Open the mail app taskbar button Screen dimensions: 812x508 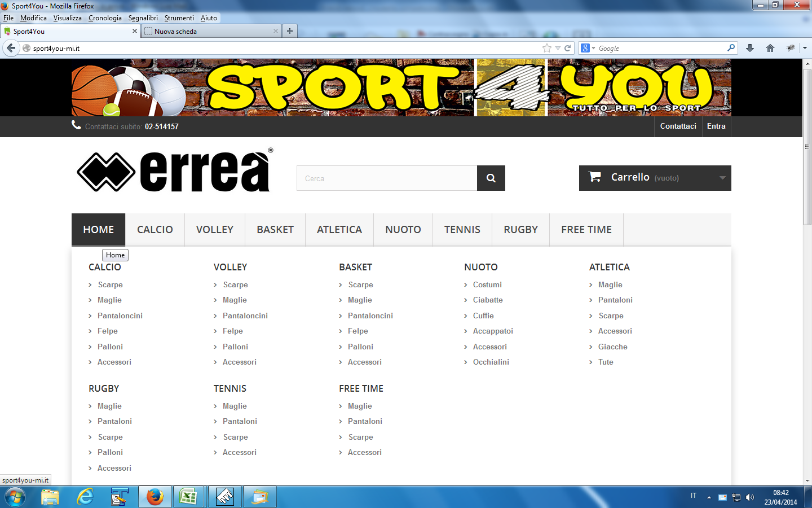coord(260,497)
